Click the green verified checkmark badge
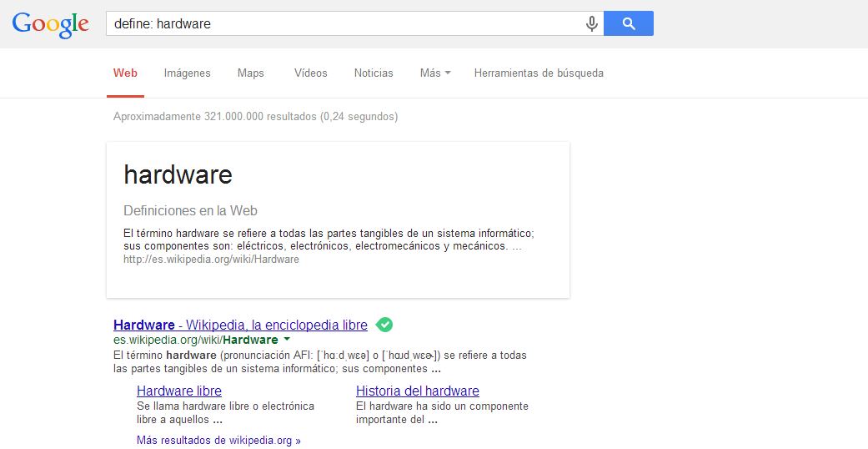868x449 pixels. point(384,325)
